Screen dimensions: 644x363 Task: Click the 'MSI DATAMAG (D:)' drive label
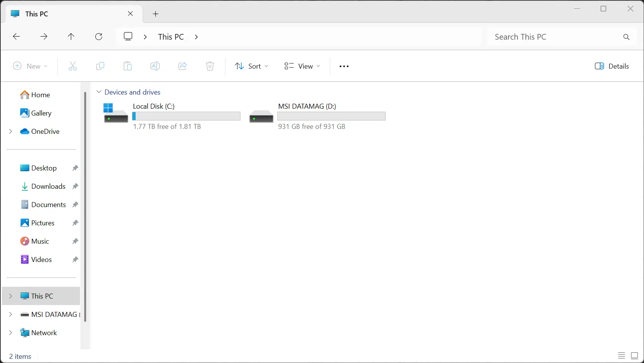pos(307,106)
